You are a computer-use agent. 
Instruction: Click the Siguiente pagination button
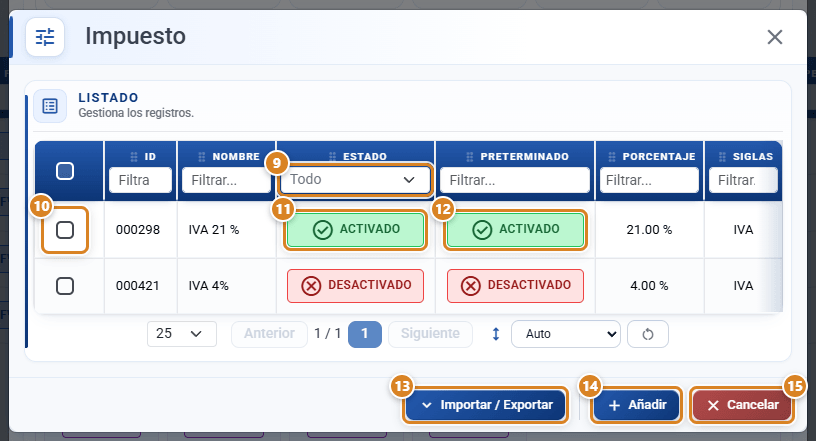point(430,334)
